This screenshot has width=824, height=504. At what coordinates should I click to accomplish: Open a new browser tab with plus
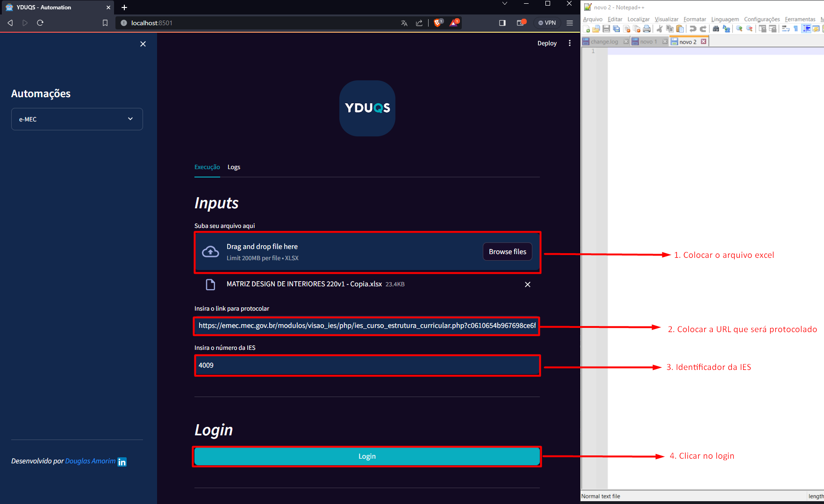point(124,7)
